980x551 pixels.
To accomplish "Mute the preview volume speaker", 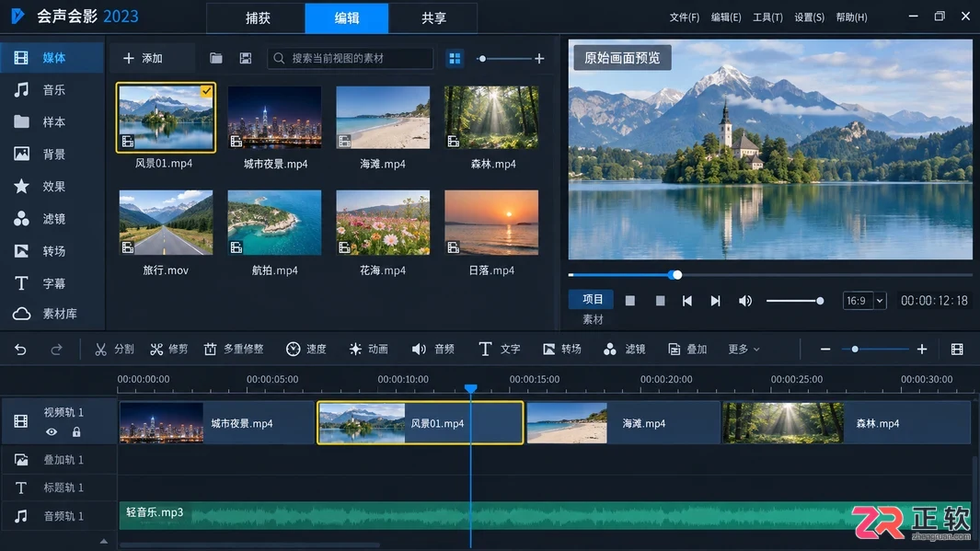I will [745, 301].
